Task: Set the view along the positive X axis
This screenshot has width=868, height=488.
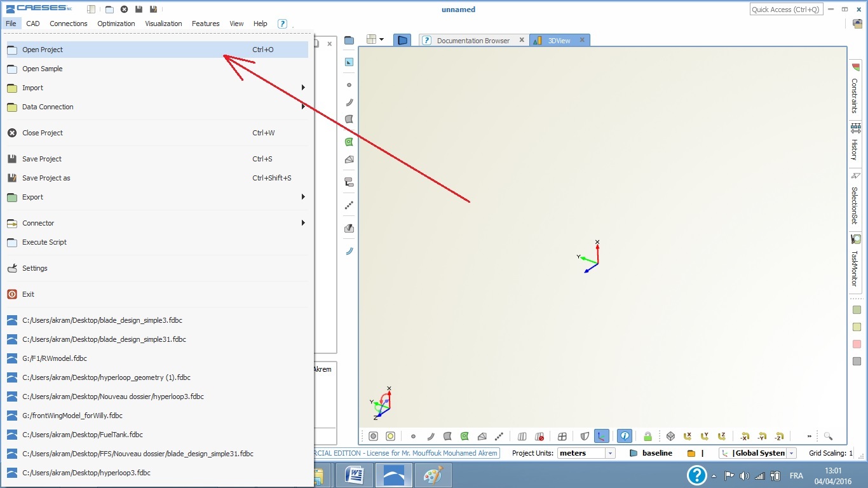Action: coord(688,437)
